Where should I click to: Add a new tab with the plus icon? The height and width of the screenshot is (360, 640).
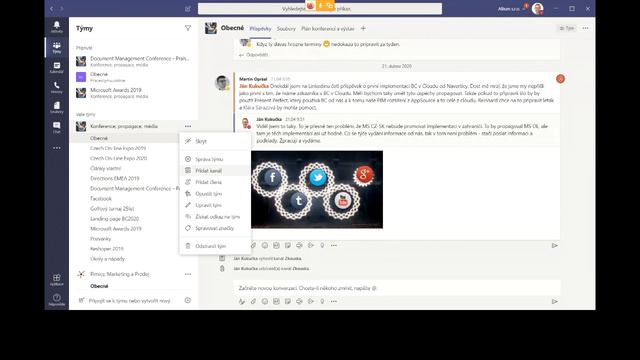point(363,28)
